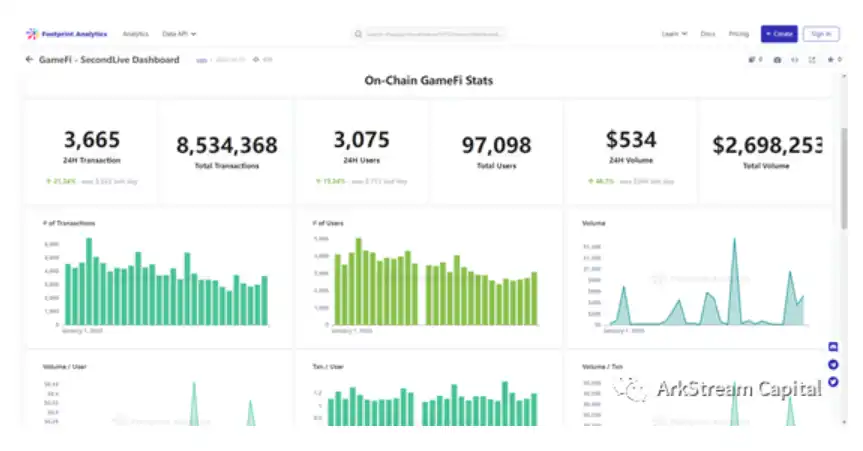The width and height of the screenshot is (863, 451).
Task: Click the 24H Transaction percent change
Action: 61,181
